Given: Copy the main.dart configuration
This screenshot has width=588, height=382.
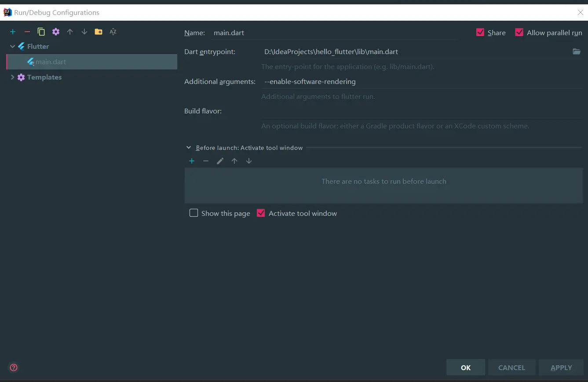Looking at the screenshot, I should 41,31.
